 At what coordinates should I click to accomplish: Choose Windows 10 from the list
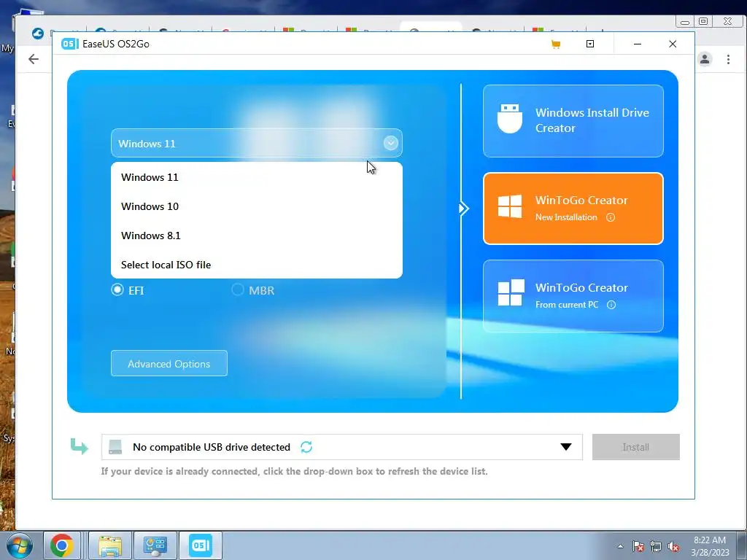(256, 206)
